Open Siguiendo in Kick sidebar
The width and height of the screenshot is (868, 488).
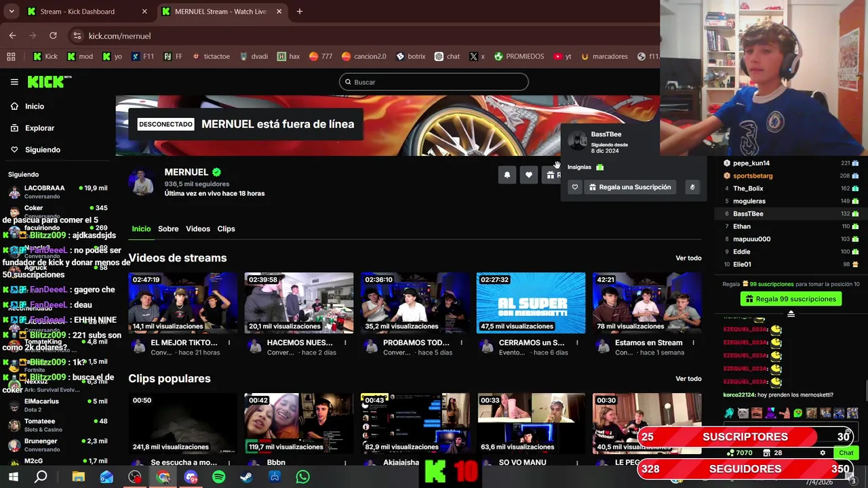pyautogui.click(x=43, y=150)
